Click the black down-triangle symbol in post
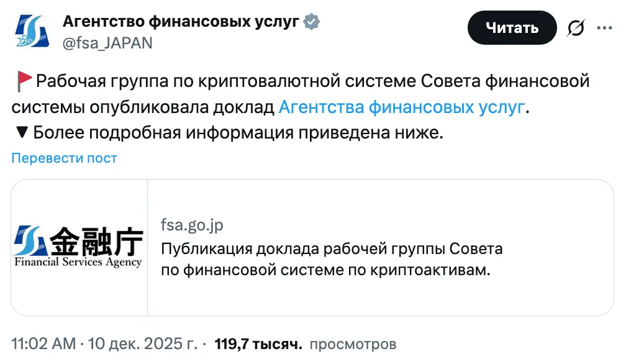This screenshot has width=626, height=364. pyautogui.click(x=20, y=132)
